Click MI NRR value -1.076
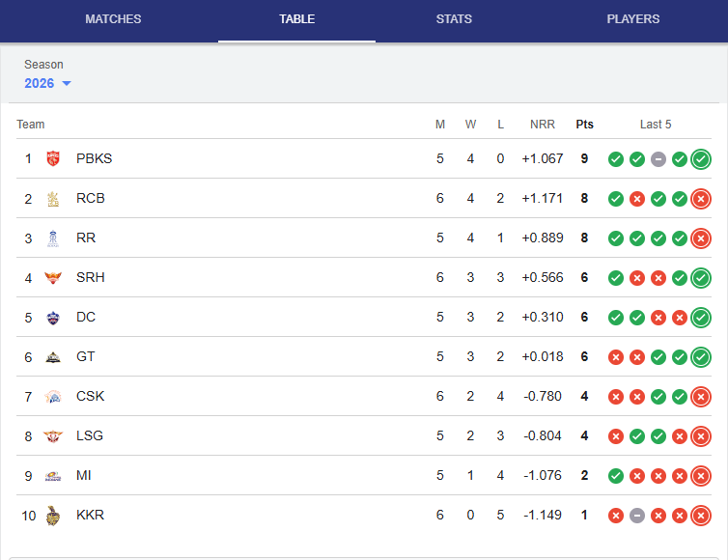 point(543,475)
